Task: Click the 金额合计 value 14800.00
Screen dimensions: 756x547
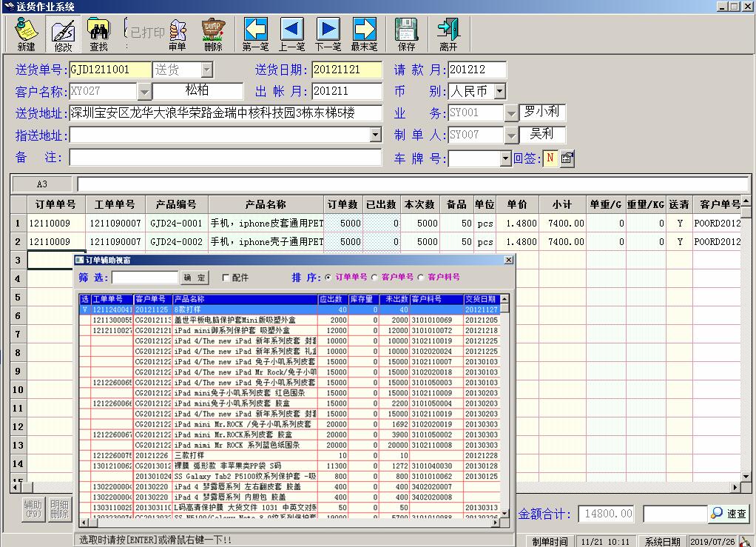Action: pos(607,514)
